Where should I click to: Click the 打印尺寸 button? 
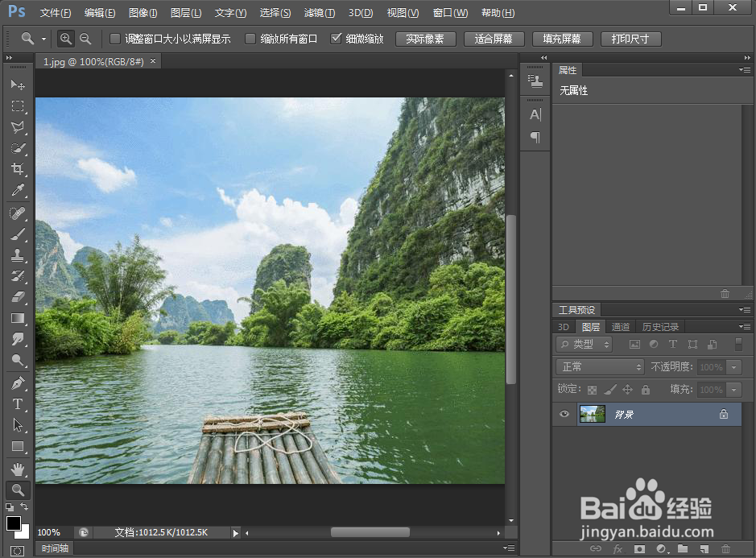click(630, 38)
